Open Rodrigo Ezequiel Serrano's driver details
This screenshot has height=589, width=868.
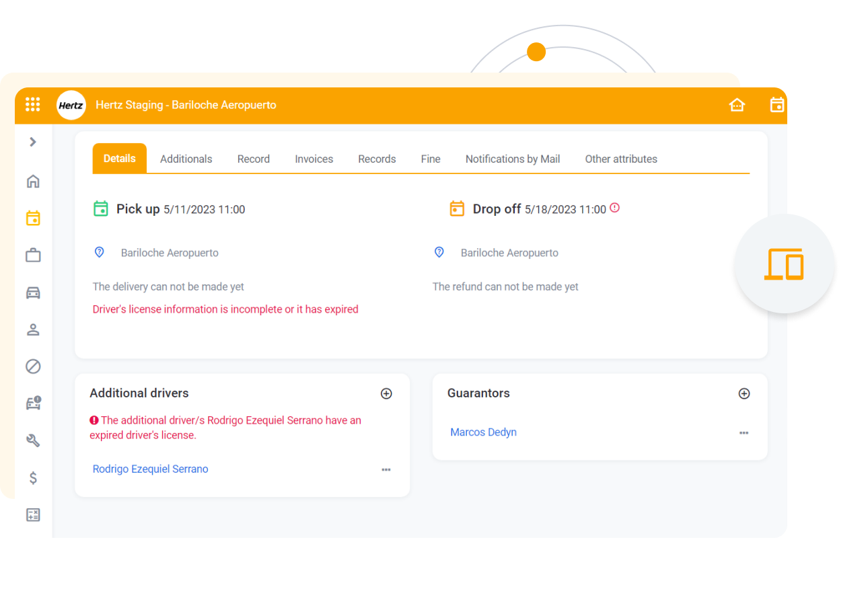tap(150, 469)
